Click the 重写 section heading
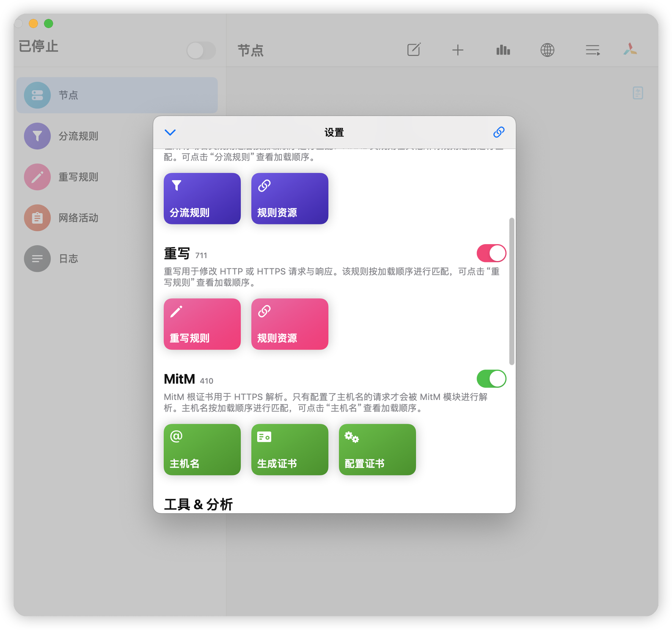 click(177, 253)
